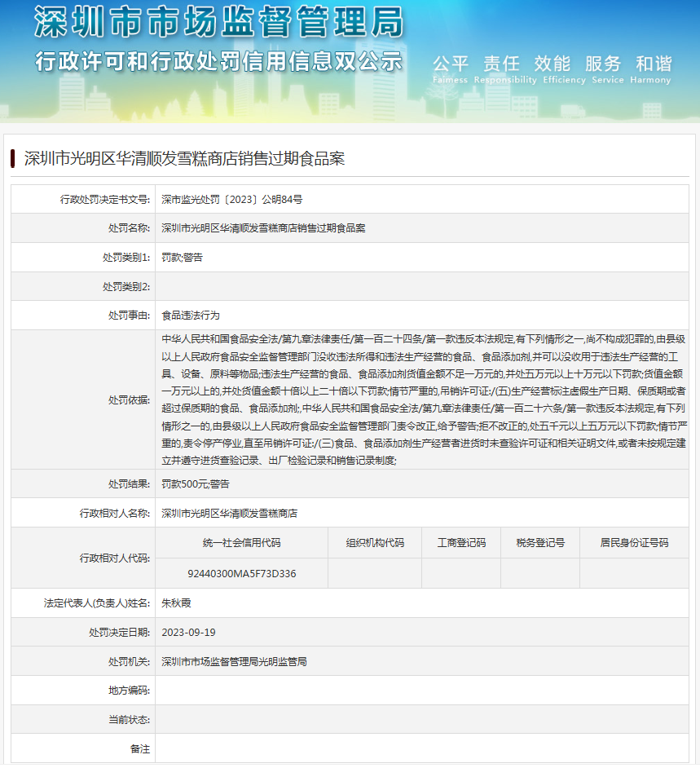Select representative name 朱秋霞
The image size is (700, 768).
tap(176, 603)
